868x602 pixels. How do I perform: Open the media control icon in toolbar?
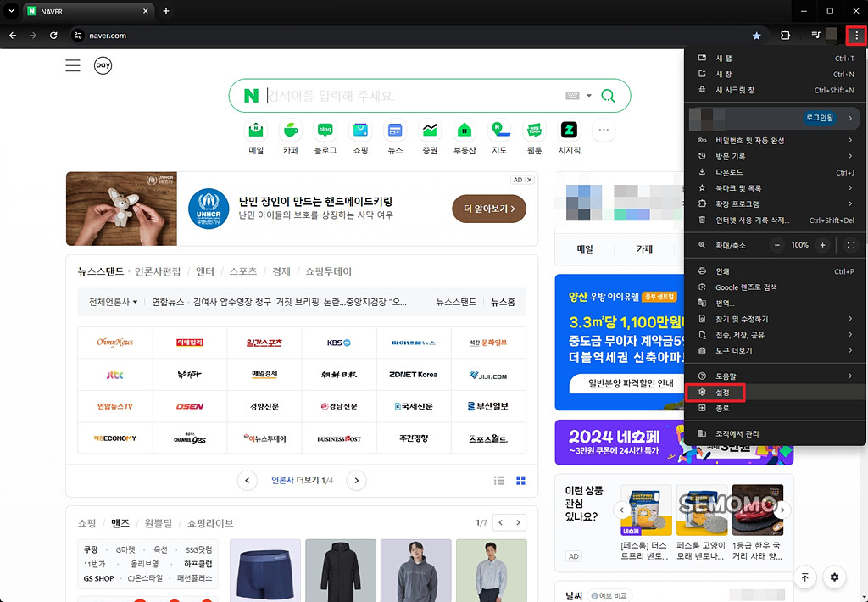[815, 35]
